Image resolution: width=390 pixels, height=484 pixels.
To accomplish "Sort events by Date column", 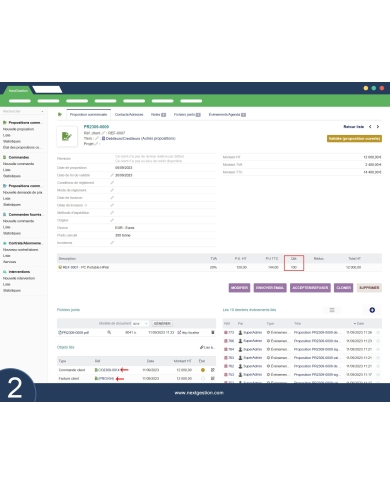I will 359,323.
